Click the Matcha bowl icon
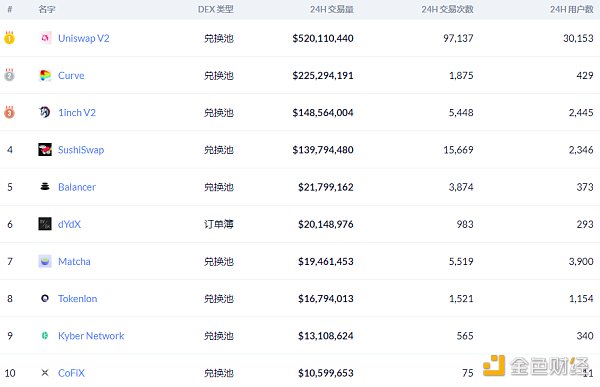This screenshot has height=387, width=600. (x=45, y=261)
